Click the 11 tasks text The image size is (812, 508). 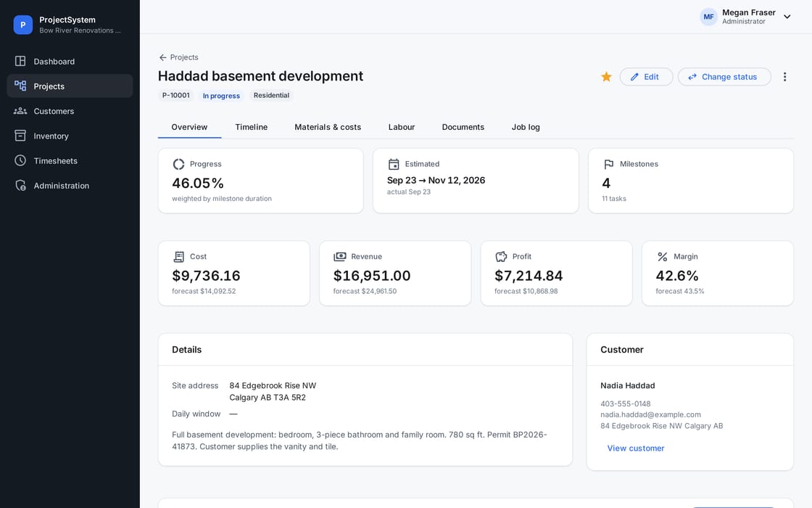click(x=613, y=199)
